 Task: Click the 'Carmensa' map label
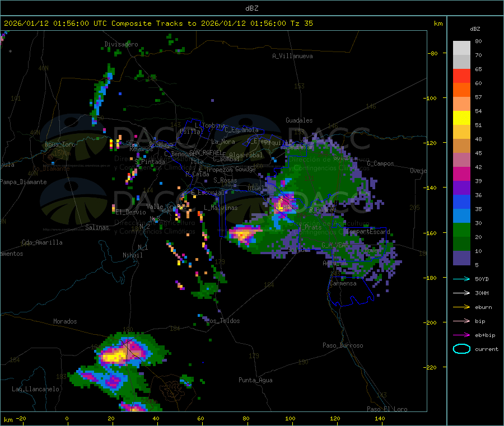pos(343,283)
